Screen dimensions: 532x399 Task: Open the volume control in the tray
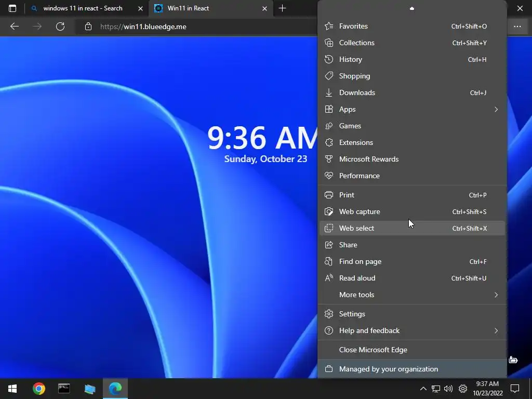(448, 389)
